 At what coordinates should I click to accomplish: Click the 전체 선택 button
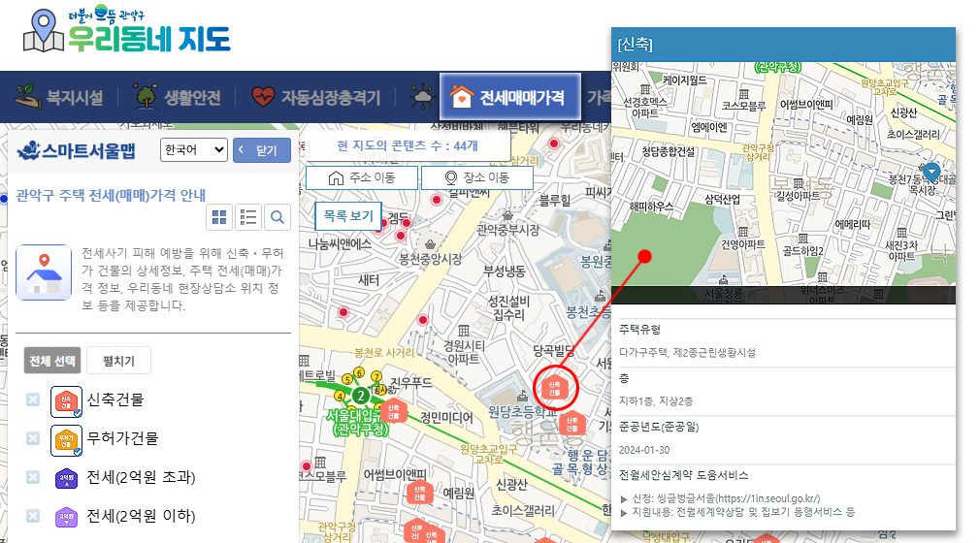click(x=52, y=362)
